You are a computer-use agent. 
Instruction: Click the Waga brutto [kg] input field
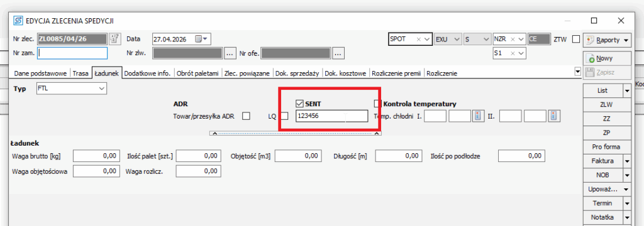pyautogui.click(x=96, y=156)
